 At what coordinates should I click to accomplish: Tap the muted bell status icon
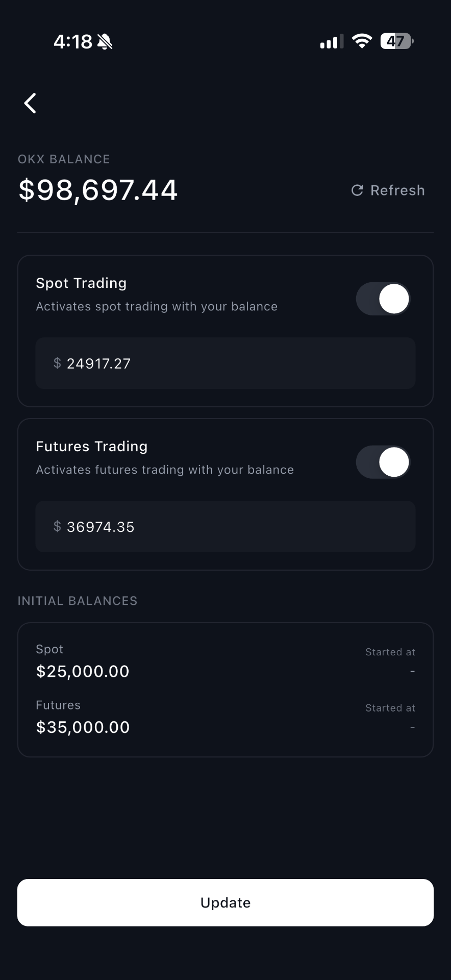pos(105,41)
